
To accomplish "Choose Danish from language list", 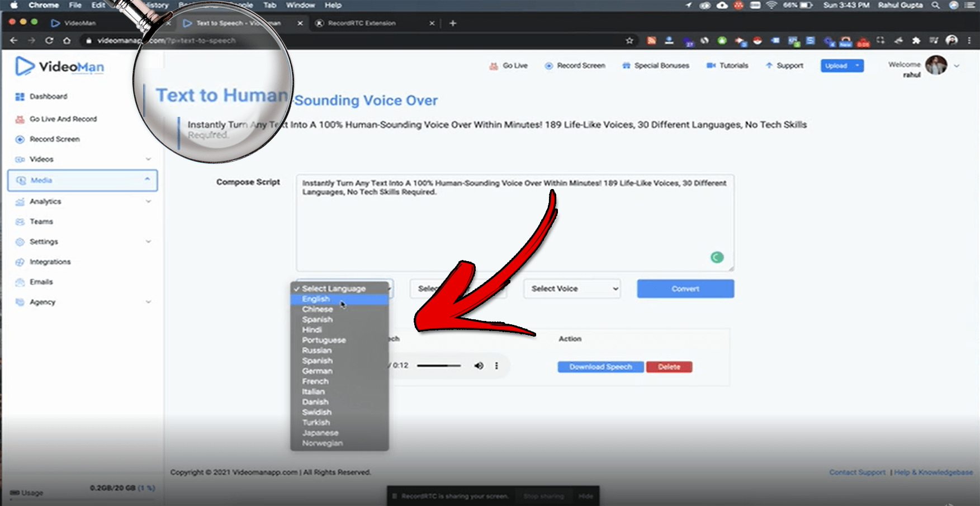I will click(339, 402).
